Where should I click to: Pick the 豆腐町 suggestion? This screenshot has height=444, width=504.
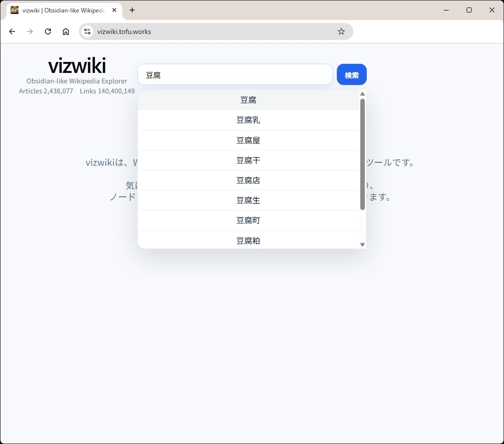(x=248, y=220)
